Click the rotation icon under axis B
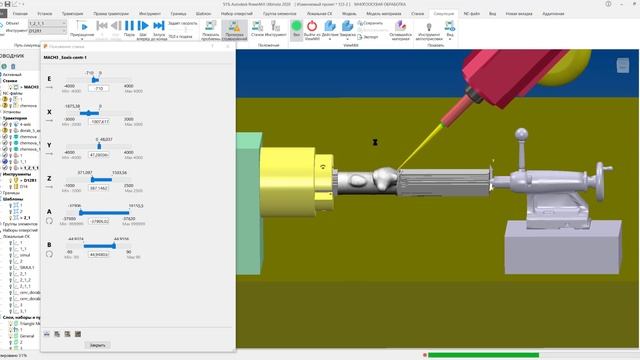 coord(49,254)
